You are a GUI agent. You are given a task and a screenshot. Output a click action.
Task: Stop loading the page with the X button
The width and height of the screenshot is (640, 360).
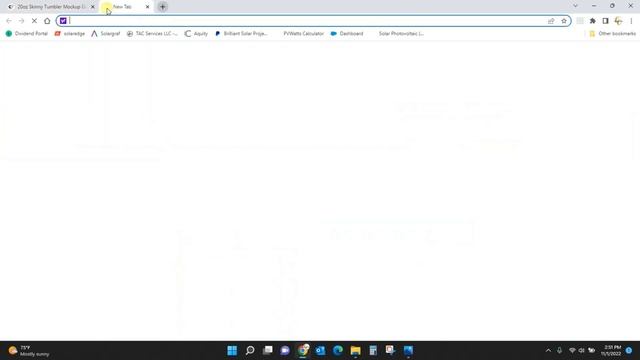[34, 21]
